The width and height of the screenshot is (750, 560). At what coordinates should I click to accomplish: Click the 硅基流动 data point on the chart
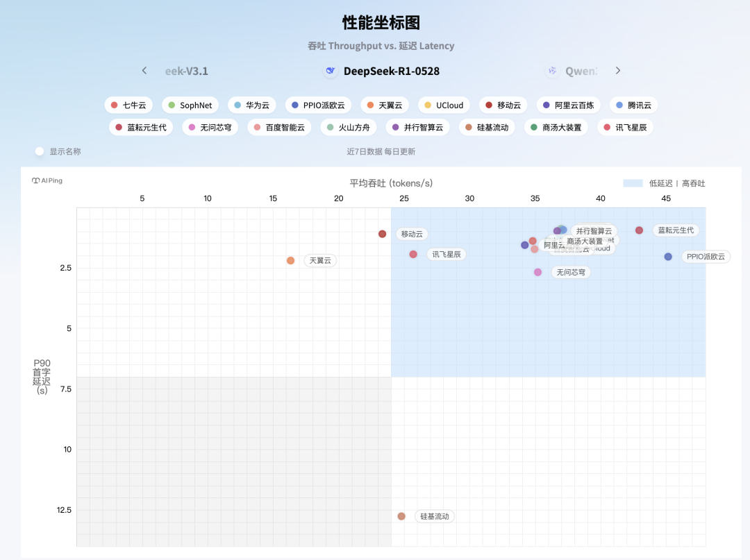[x=401, y=516]
